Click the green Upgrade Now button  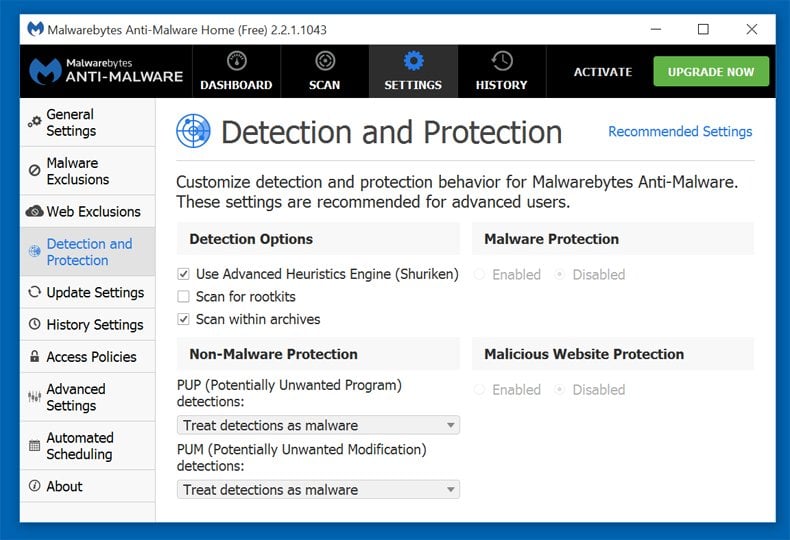(x=711, y=72)
